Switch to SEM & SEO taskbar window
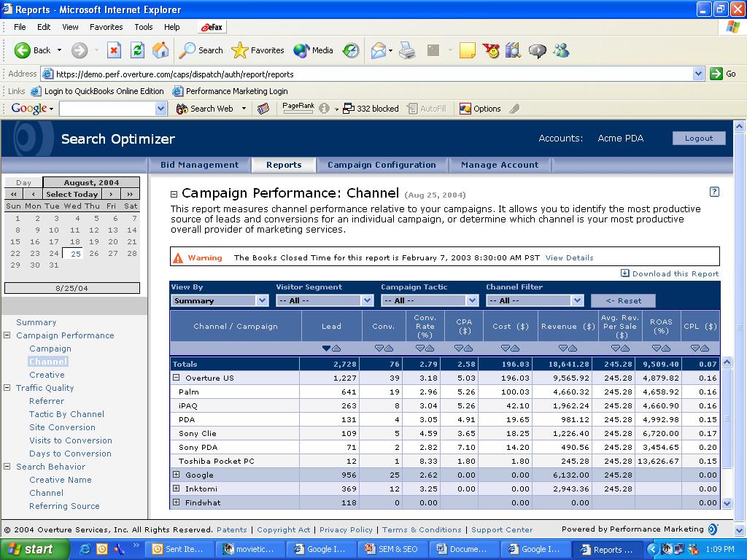Screen dimensions: 747x560 392,549
